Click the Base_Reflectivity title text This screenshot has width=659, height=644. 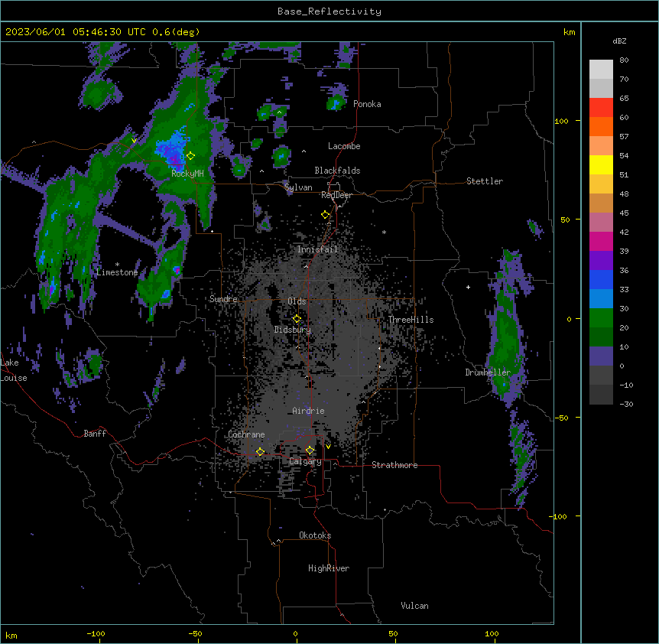click(329, 11)
